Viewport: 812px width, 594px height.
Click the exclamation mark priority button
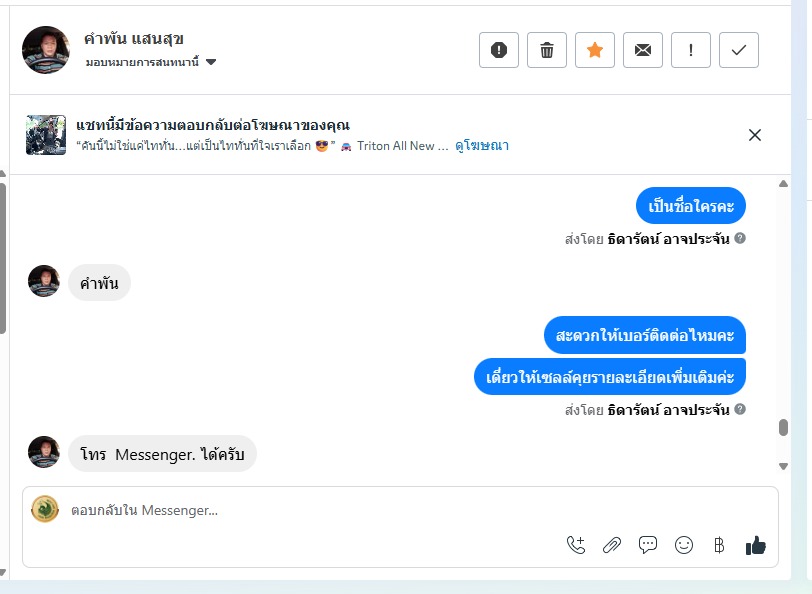691,50
